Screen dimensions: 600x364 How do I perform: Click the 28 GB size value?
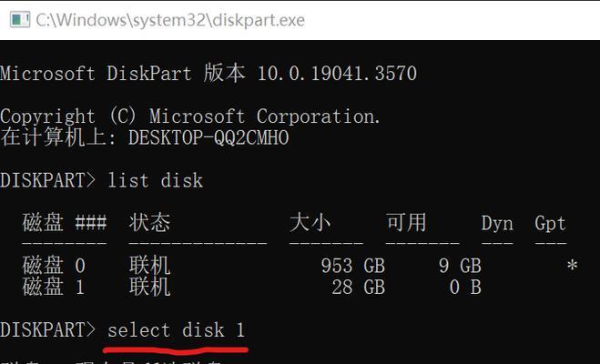pos(358,288)
